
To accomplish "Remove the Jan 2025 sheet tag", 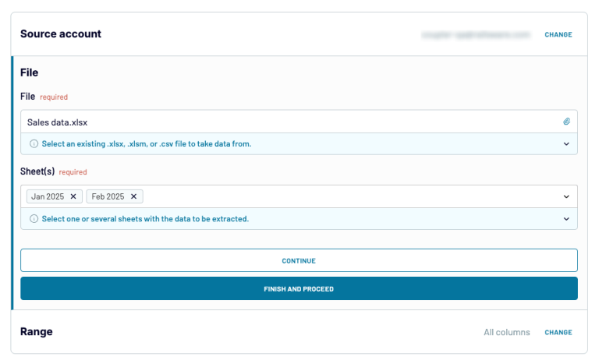I will pyautogui.click(x=73, y=197).
